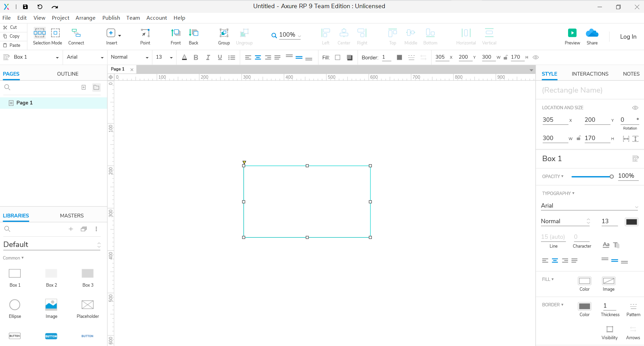The width and height of the screenshot is (644, 346).
Task: Click the Insert widget icon
Action: pos(111,33)
